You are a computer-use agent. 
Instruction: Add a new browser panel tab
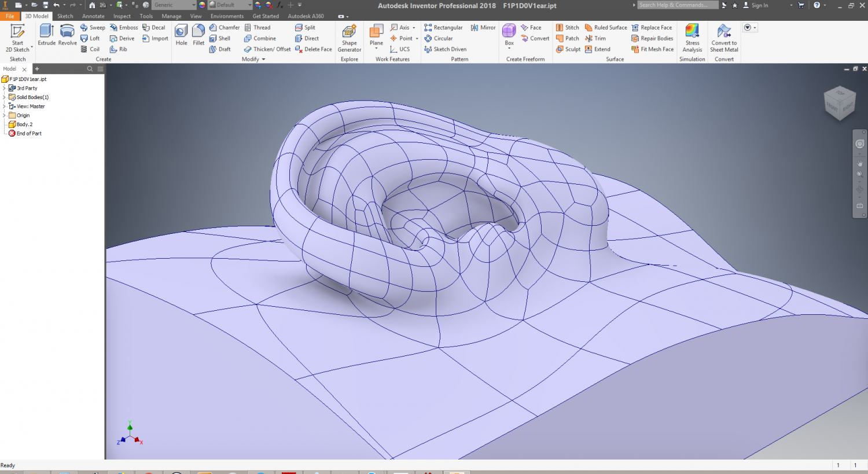[37, 69]
